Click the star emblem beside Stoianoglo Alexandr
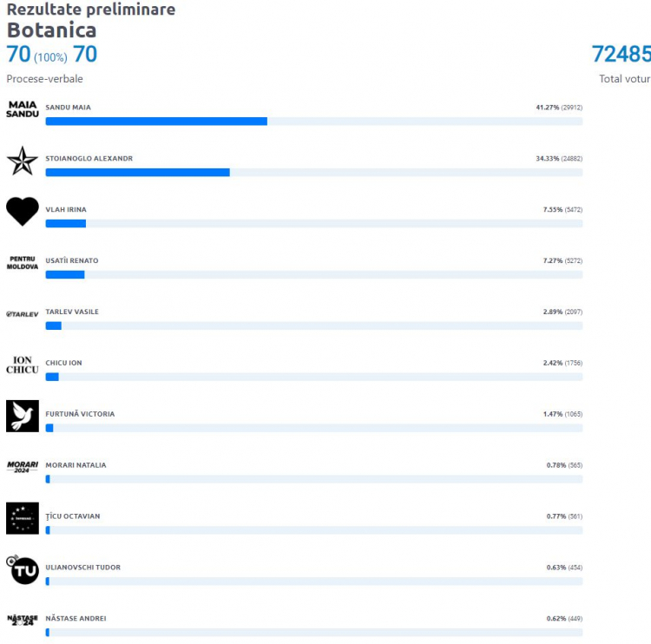Screen dimensions: 651x644 coord(23,161)
